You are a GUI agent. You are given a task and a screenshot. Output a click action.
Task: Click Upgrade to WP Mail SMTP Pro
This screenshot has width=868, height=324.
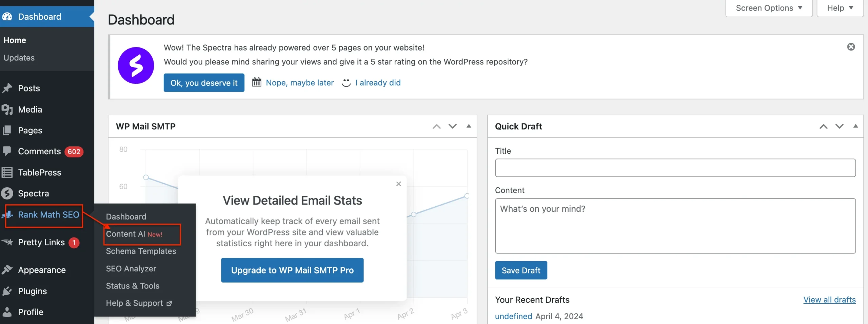click(x=292, y=270)
